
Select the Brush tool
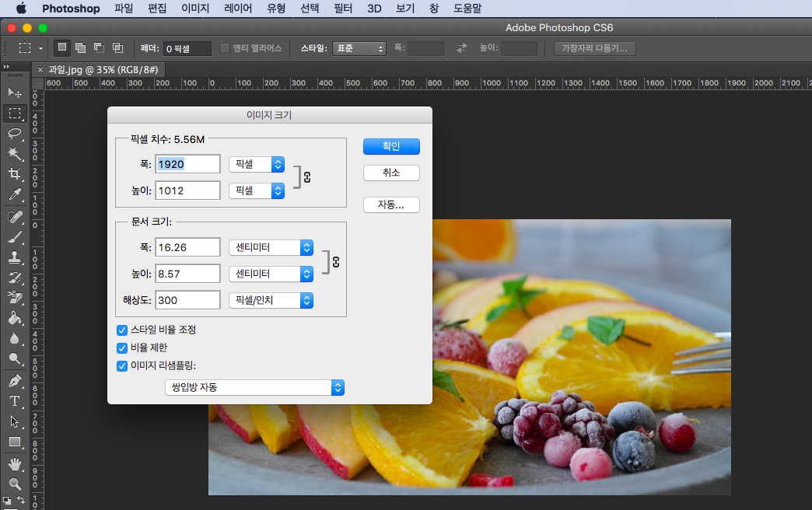[x=15, y=237]
